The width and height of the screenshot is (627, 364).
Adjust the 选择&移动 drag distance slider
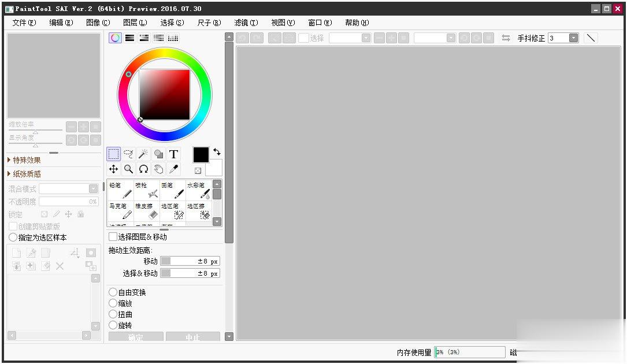point(190,273)
